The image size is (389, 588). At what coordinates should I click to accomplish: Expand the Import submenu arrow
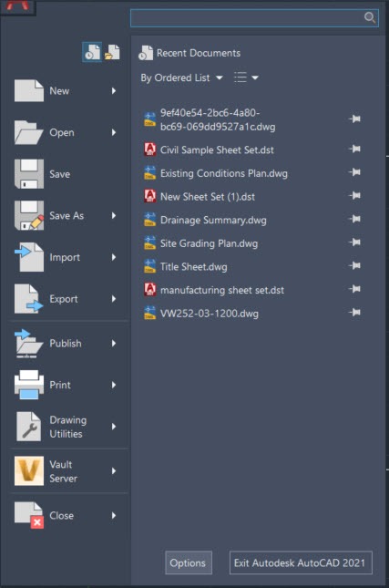click(x=114, y=257)
